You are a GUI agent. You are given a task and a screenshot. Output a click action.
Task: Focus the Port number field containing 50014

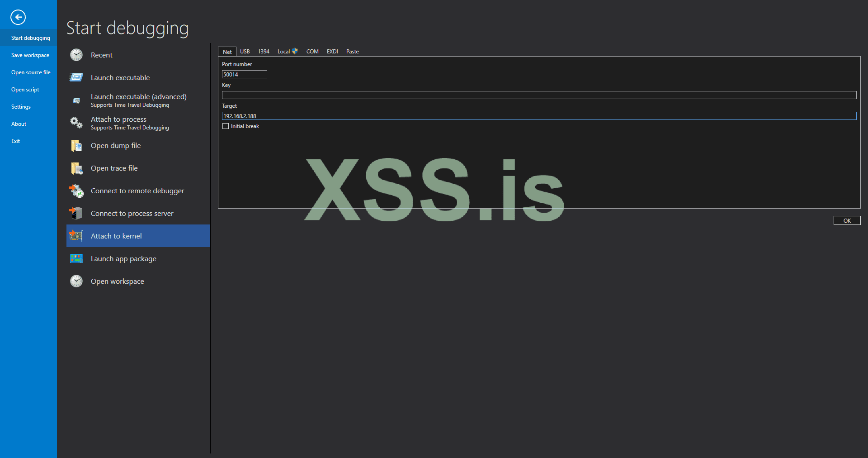coord(245,74)
